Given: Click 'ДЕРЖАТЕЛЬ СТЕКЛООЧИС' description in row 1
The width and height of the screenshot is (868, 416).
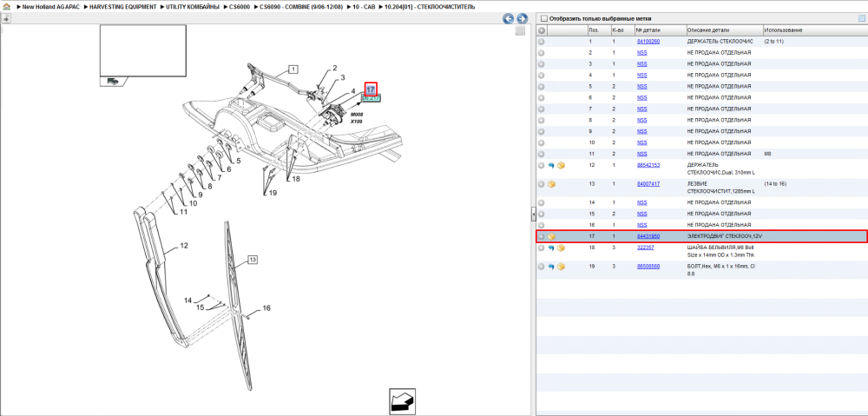Looking at the screenshot, I should tap(720, 42).
